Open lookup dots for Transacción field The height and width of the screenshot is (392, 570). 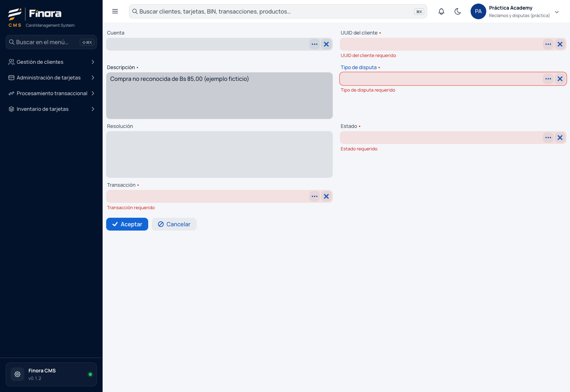pos(315,196)
